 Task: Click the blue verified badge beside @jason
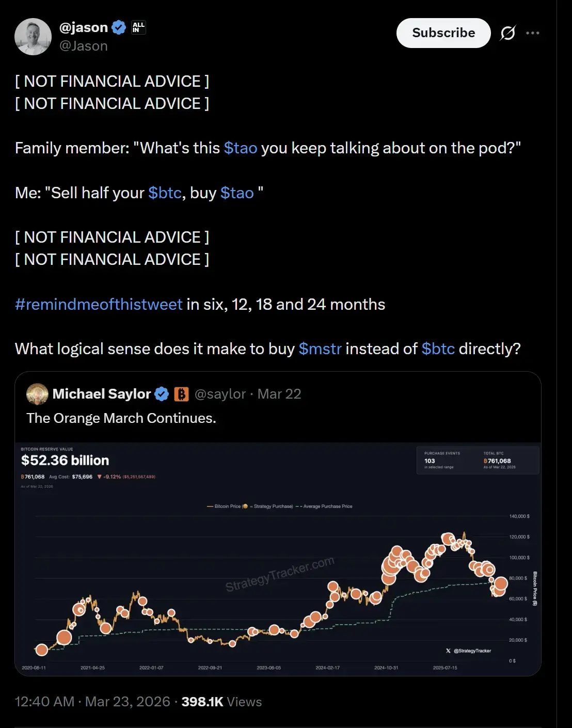point(119,27)
